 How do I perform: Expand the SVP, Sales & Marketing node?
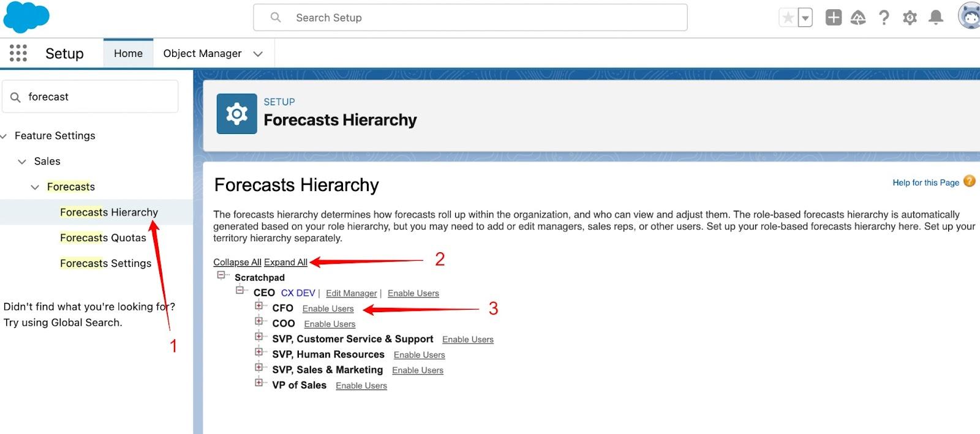click(259, 367)
